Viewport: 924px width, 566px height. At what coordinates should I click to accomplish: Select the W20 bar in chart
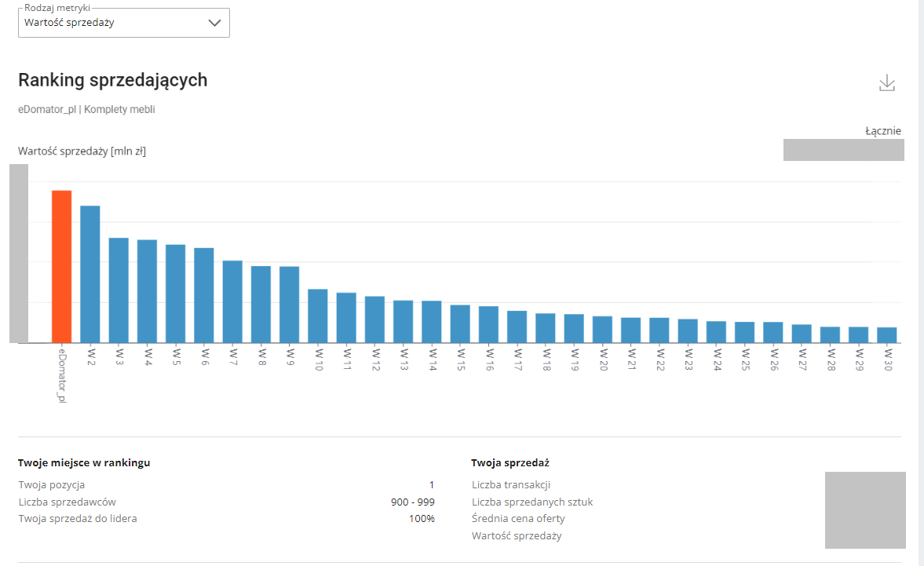(602, 330)
